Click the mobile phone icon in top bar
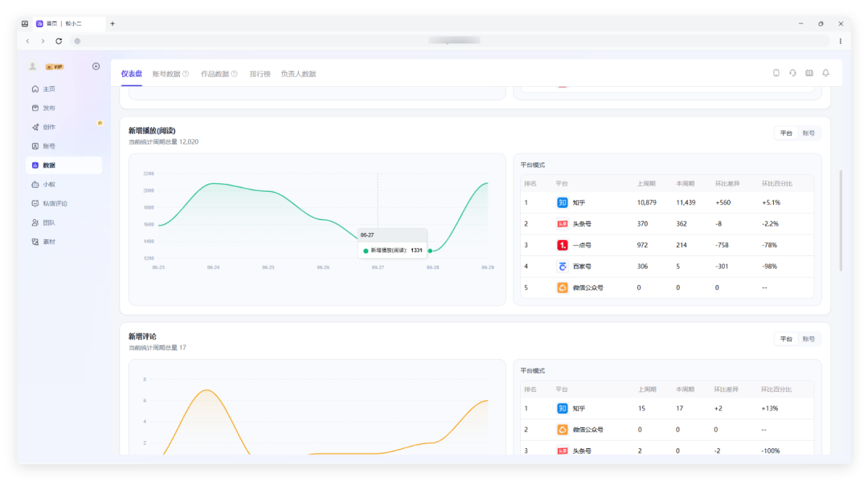The width and height of the screenshot is (868, 481). (x=776, y=73)
